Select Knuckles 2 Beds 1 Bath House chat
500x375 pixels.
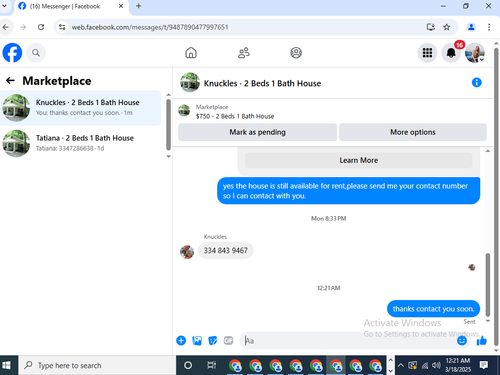(x=80, y=108)
